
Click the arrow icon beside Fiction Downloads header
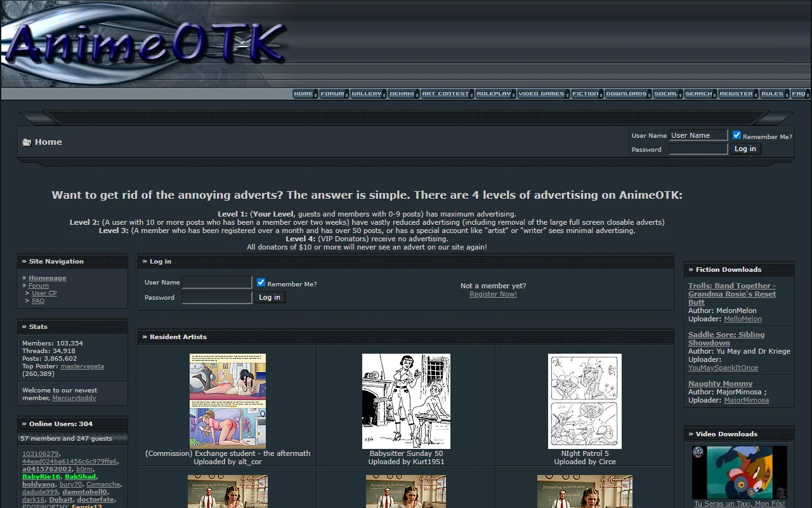point(691,269)
